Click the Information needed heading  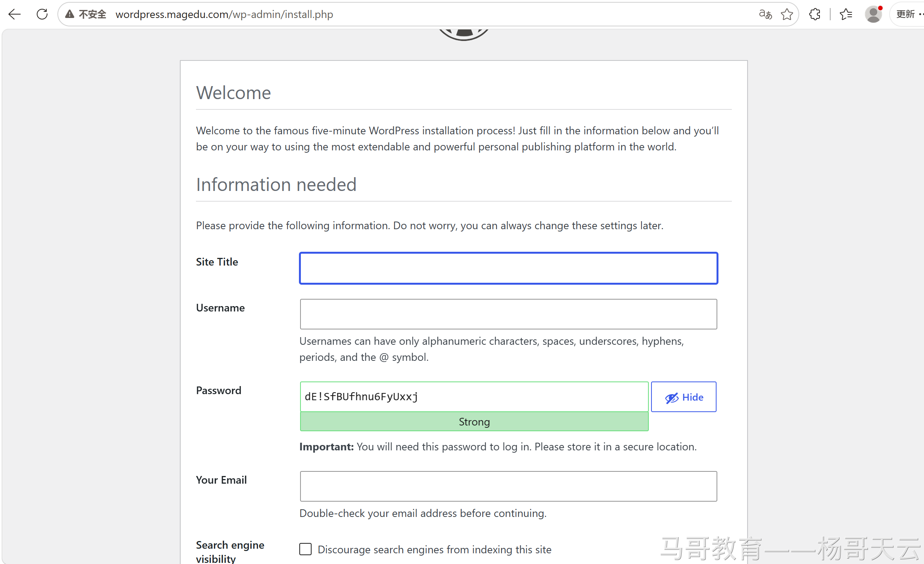coord(276,184)
